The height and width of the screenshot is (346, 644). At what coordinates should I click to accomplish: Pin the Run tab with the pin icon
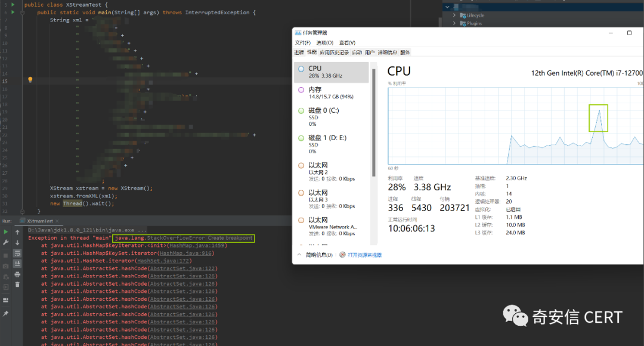pyautogui.click(x=6, y=314)
